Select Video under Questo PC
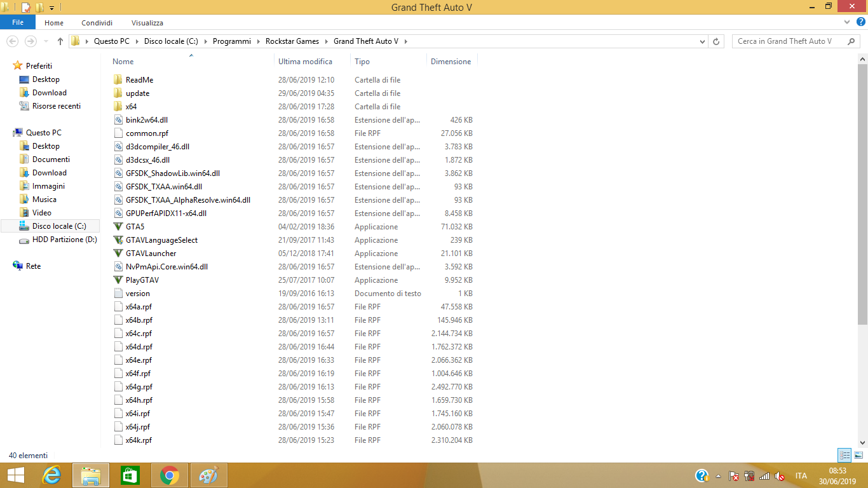The height and width of the screenshot is (488, 868). click(x=42, y=213)
